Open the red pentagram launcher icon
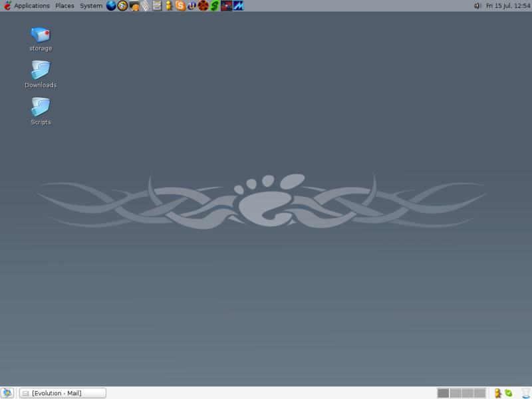The image size is (532, 399). pos(203,6)
